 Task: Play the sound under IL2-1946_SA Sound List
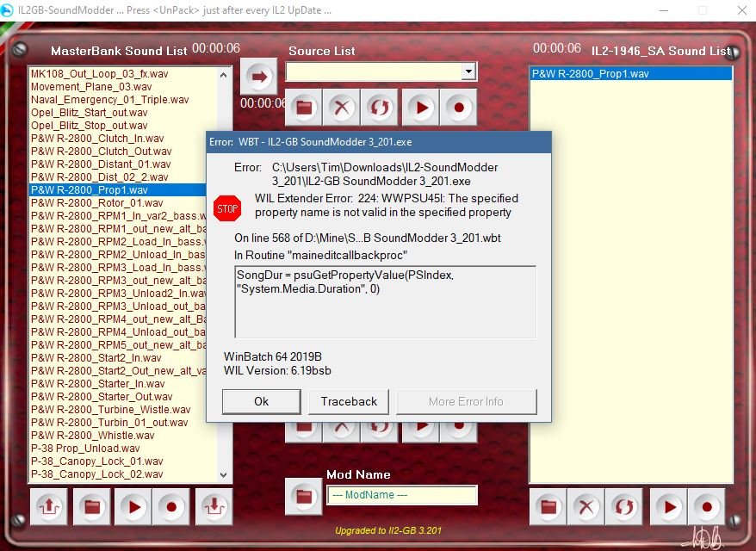pos(669,506)
